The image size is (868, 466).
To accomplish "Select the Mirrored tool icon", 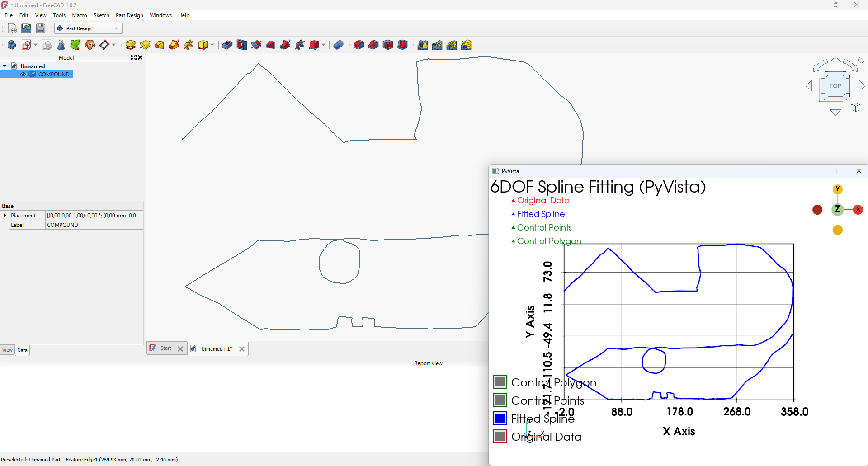I will pos(423,45).
